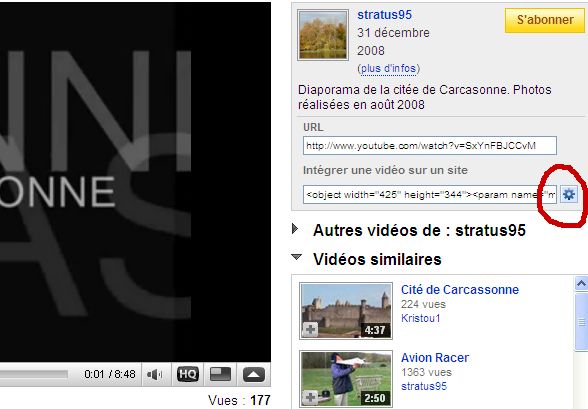Click scroll-up arrow in similar videos list
This screenshot has height=409, width=588.
click(x=581, y=284)
